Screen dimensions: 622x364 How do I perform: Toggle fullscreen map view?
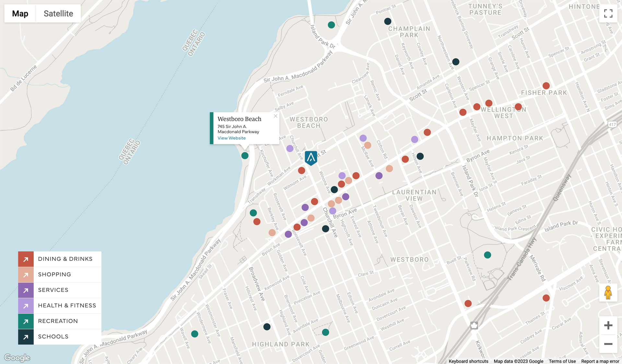coord(608,13)
